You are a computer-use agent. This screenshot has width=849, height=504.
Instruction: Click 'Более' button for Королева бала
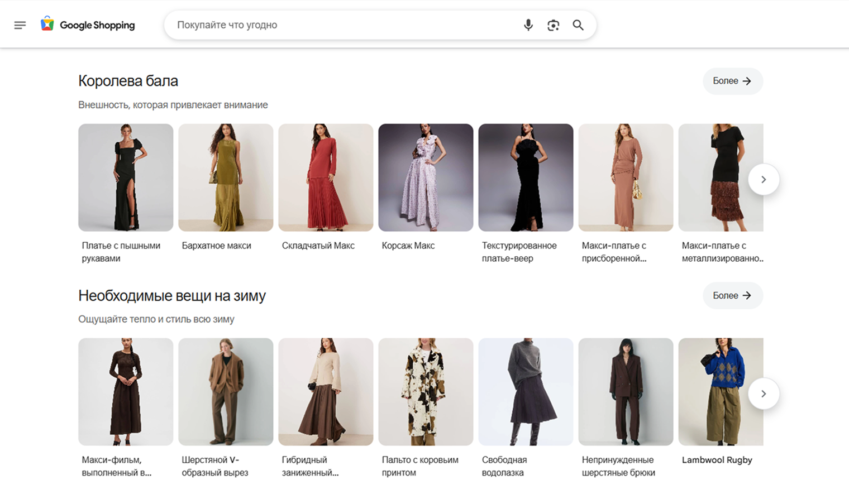732,81
